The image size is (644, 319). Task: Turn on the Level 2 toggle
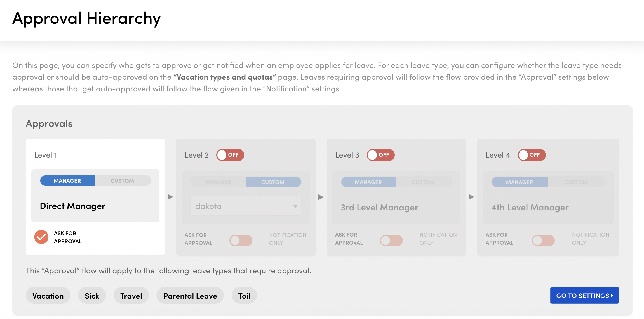(230, 155)
